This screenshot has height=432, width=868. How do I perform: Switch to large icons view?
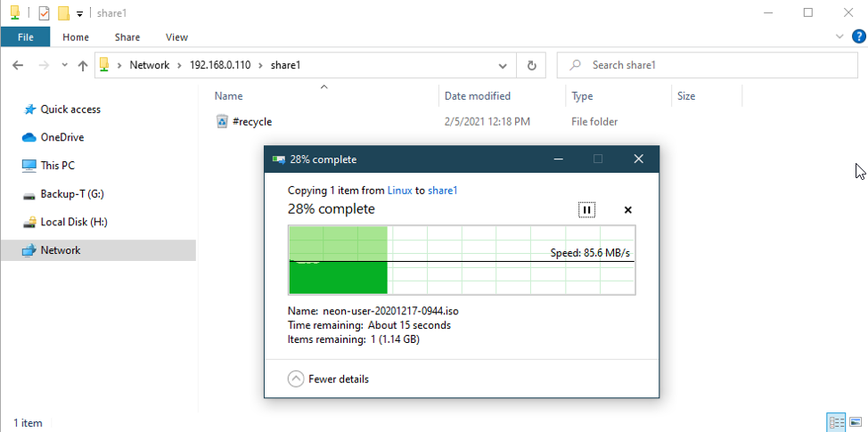pyautogui.click(x=855, y=422)
